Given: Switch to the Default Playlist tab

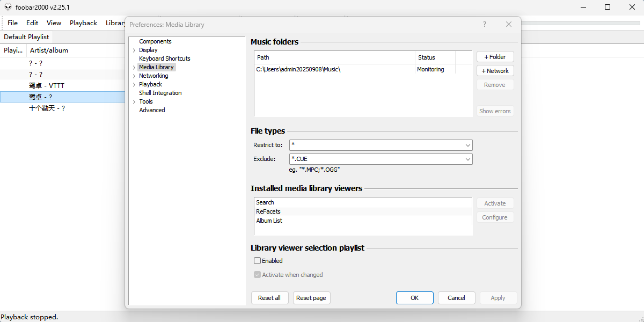Looking at the screenshot, I should click(26, 36).
